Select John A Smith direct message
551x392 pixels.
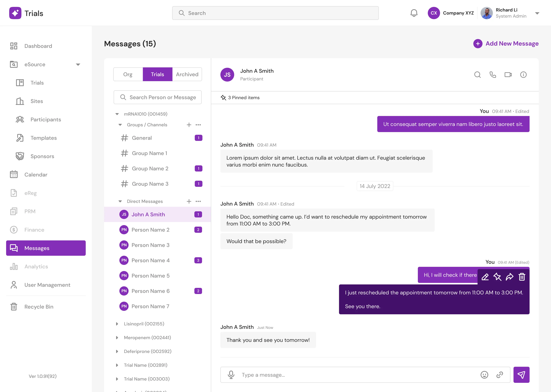click(157, 214)
